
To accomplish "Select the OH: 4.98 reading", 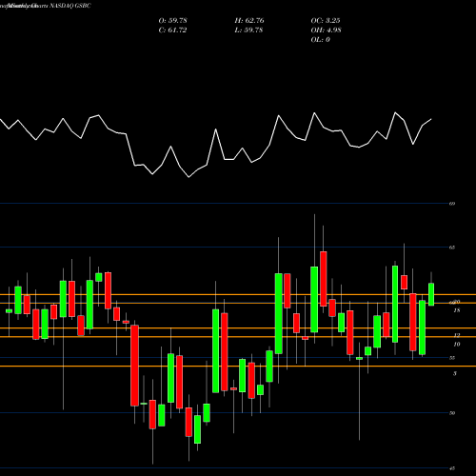I will (x=326, y=30).
